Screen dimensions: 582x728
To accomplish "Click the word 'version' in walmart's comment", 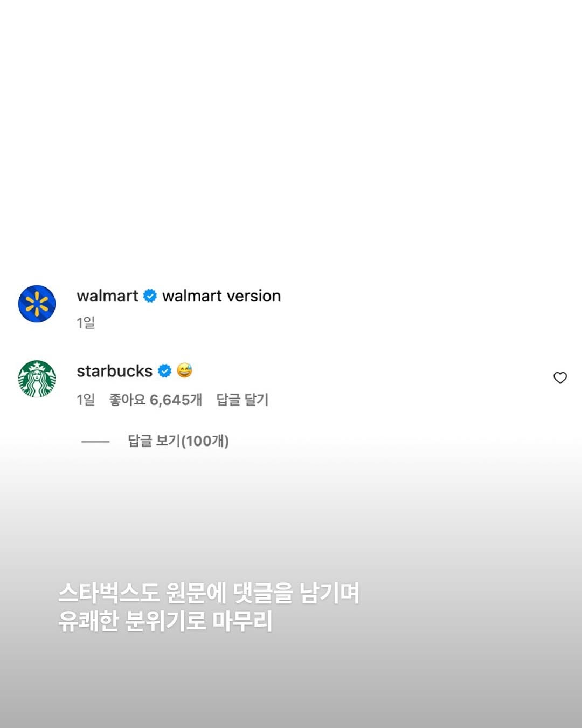I will click(x=253, y=296).
